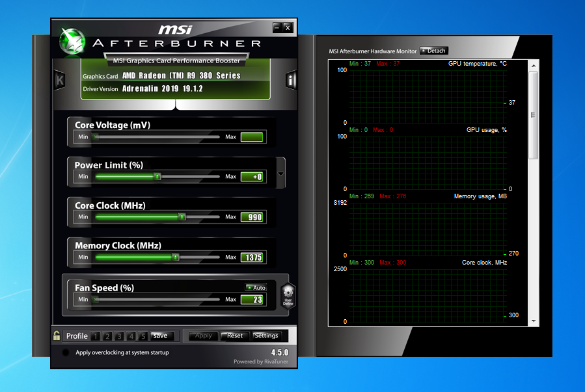Click the 'MSI Afterburner Hardware Monitor' title

click(x=372, y=51)
